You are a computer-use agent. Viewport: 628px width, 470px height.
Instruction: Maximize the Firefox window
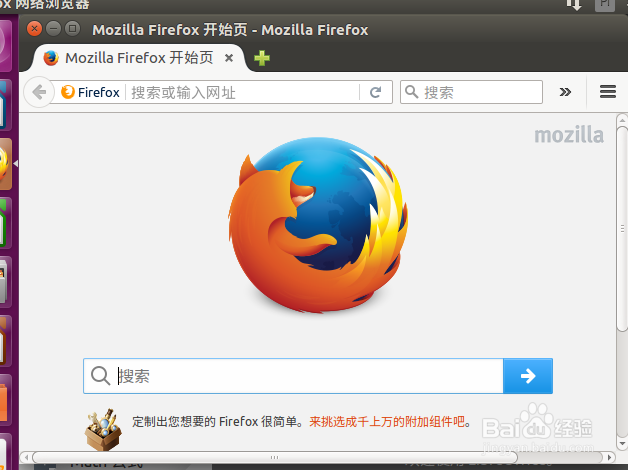pyautogui.click(x=72, y=29)
